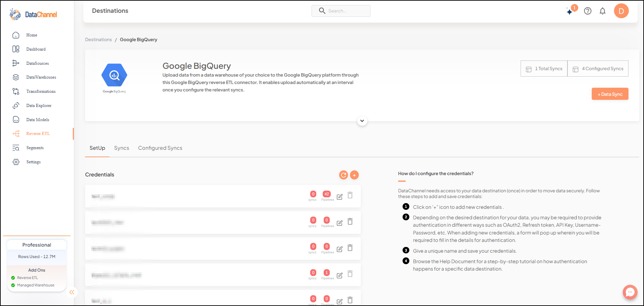Delete the second credential row
Screen dimensions: 644x306
(350, 222)
